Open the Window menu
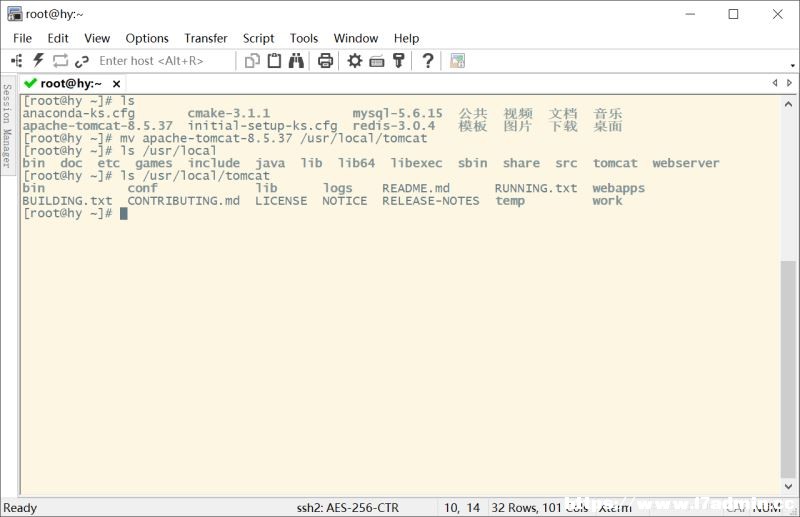Image resolution: width=800 pixels, height=517 pixels. tap(356, 38)
